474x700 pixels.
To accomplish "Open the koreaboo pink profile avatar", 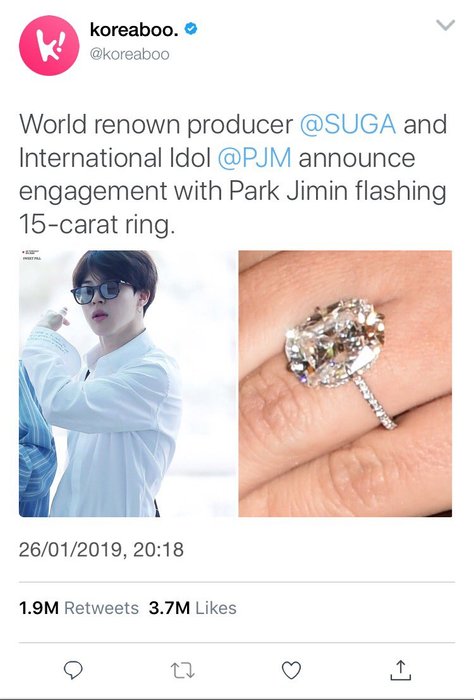I will [x=49, y=45].
